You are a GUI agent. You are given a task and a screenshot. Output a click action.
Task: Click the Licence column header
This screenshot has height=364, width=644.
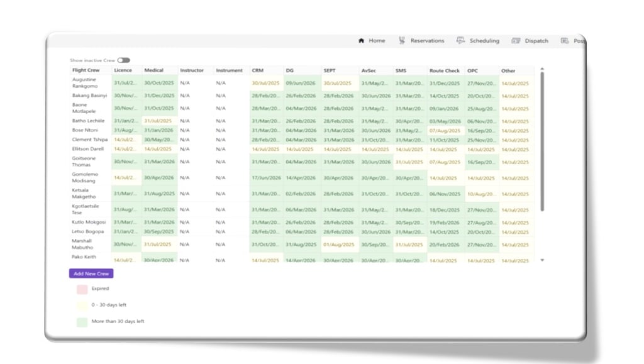coord(123,70)
